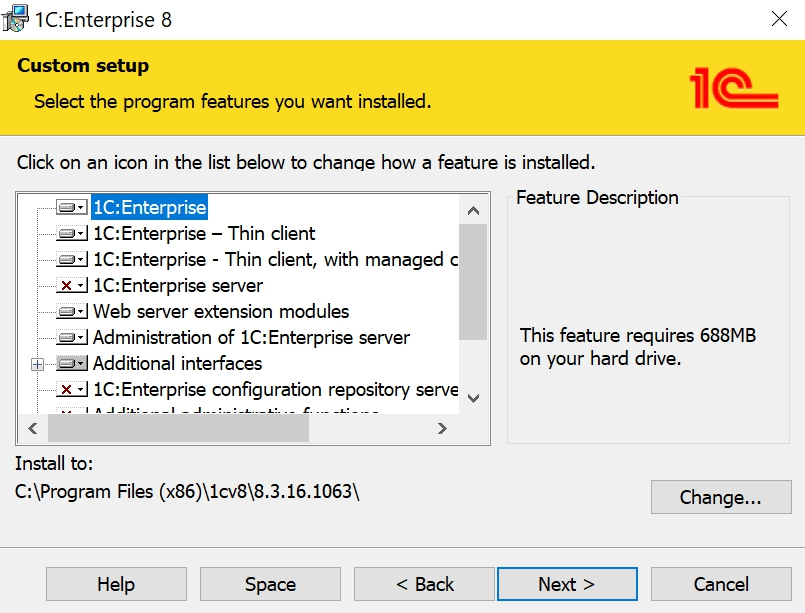Click the feature list scroll down arrow
Image resolution: width=805 pixels, height=613 pixels.
[473, 398]
